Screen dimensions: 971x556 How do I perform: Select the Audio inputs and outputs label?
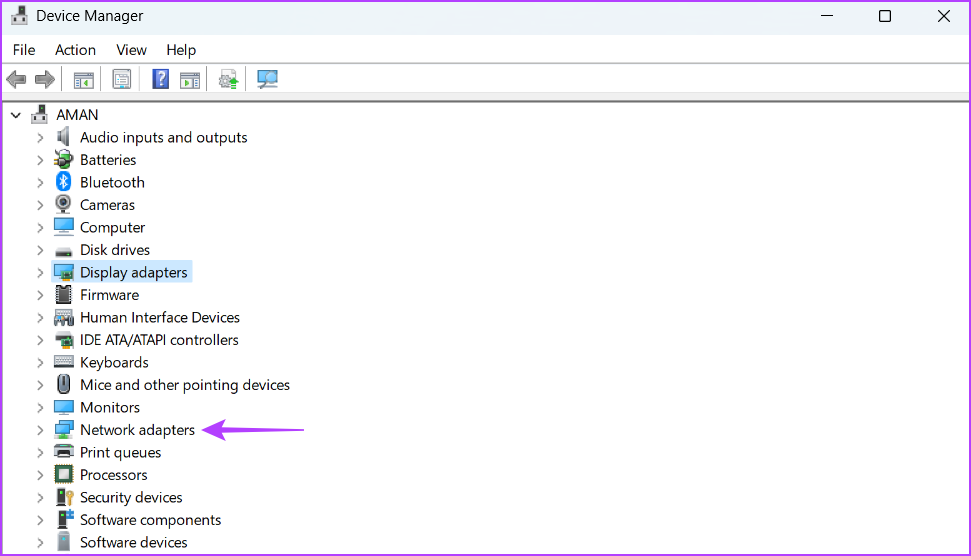pyautogui.click(x=163, y=137)
